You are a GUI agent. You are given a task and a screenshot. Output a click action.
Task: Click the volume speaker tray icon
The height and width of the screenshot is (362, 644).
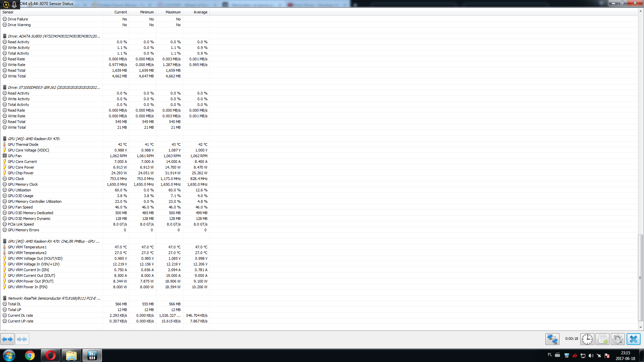coord(591,356)
